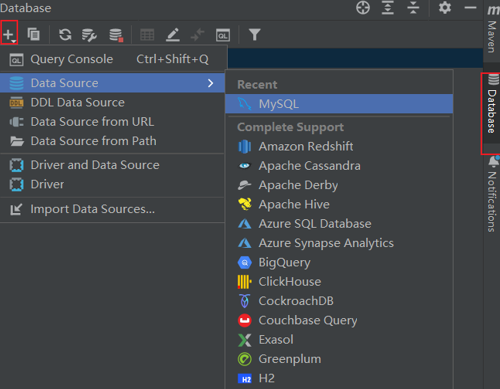Hide the Database panel with minus button
The height and width of the screenshot is (389, 500).
pyautogui.click(x=470, y=8)
